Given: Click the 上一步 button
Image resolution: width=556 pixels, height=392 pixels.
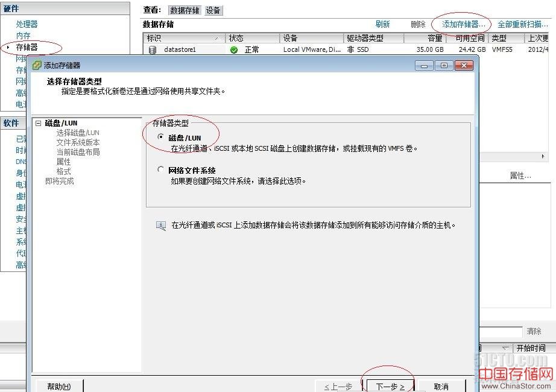Looking at the screenshot, I should coord(338,387).
